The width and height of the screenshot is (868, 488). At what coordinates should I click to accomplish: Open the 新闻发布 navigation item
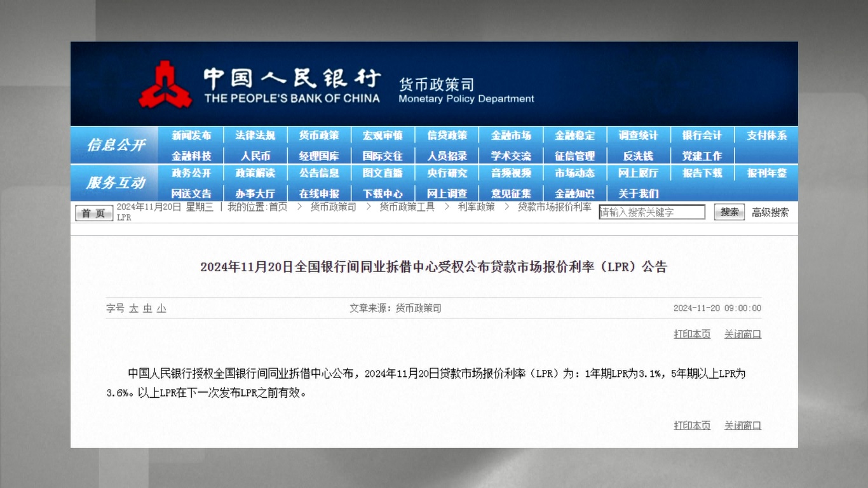191,135
